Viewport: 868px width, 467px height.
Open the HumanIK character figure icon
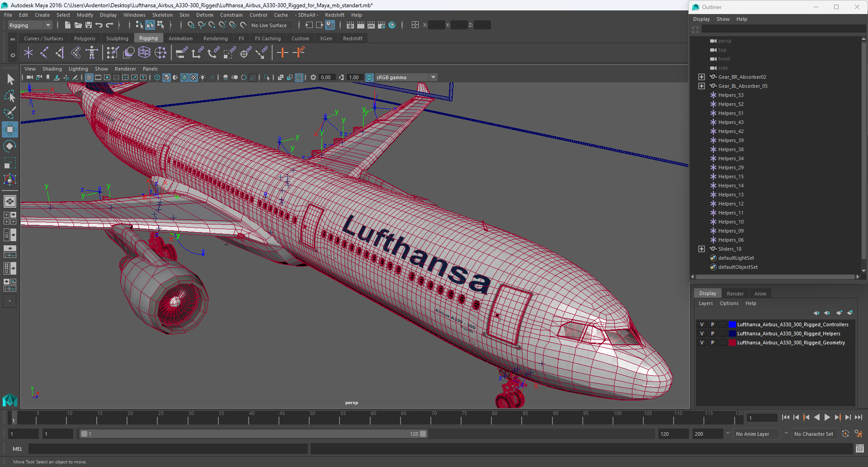tap(92, 53)
